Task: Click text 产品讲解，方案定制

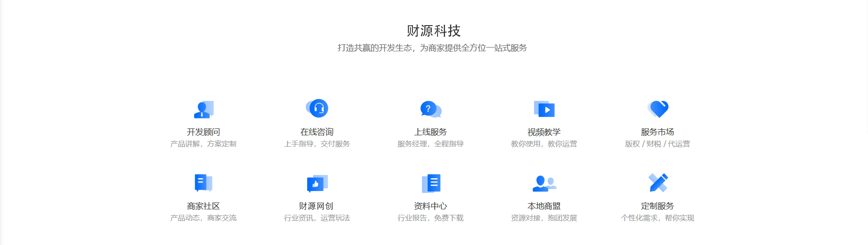Action: [x=203, y=144]
